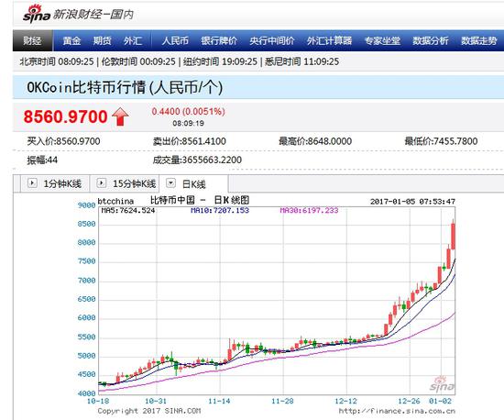Click the 8500 price axis label

point(86,224)
